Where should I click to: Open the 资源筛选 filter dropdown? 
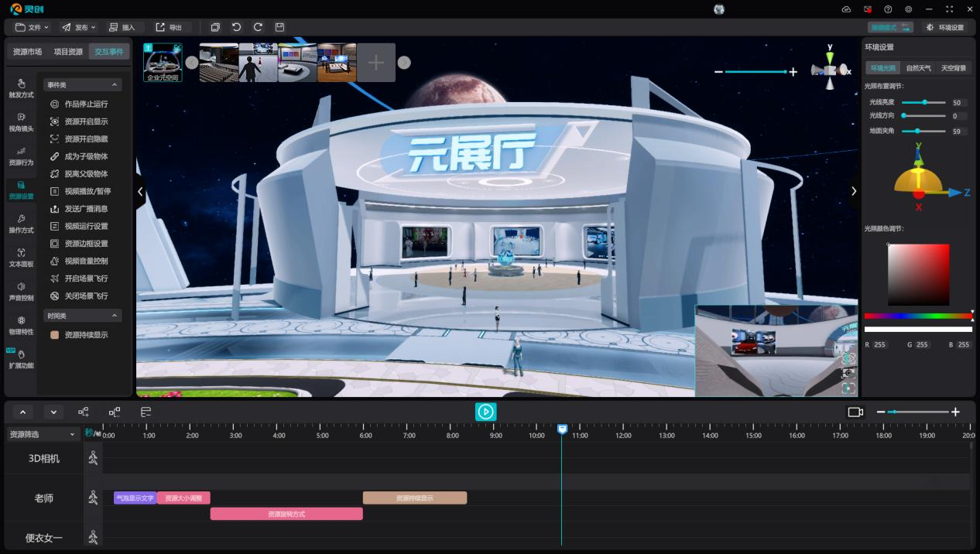(43, 434)
